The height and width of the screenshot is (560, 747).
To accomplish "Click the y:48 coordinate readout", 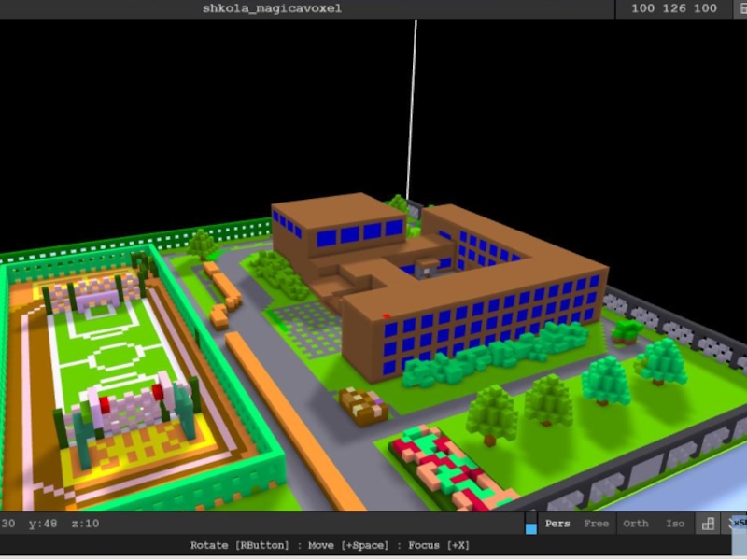I will click(43, 524).
